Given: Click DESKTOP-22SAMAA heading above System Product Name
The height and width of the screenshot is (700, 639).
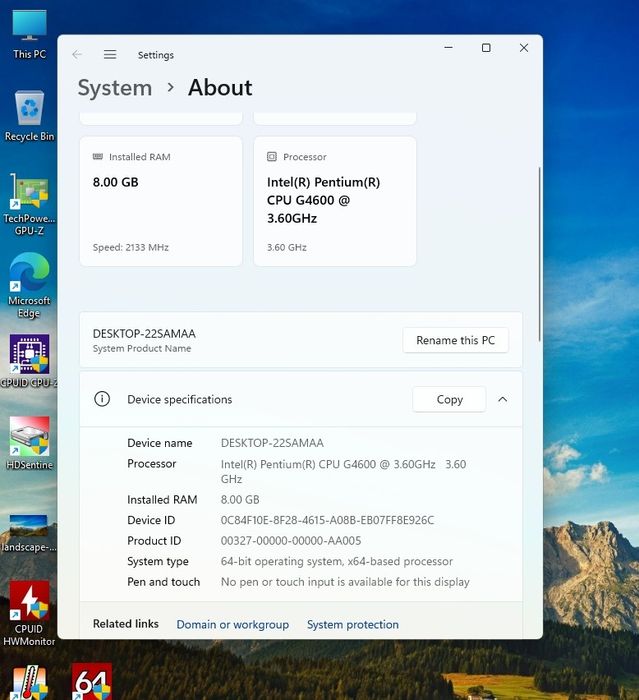Looking at the screenshot, I should [144, 333].
